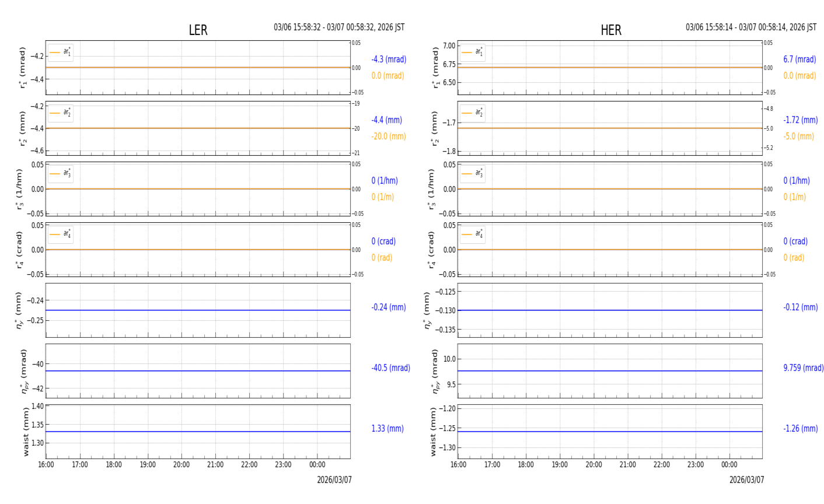Click the HER time range header text
The width and height of the screenshot is (824, 504).
tap(751, 27)
